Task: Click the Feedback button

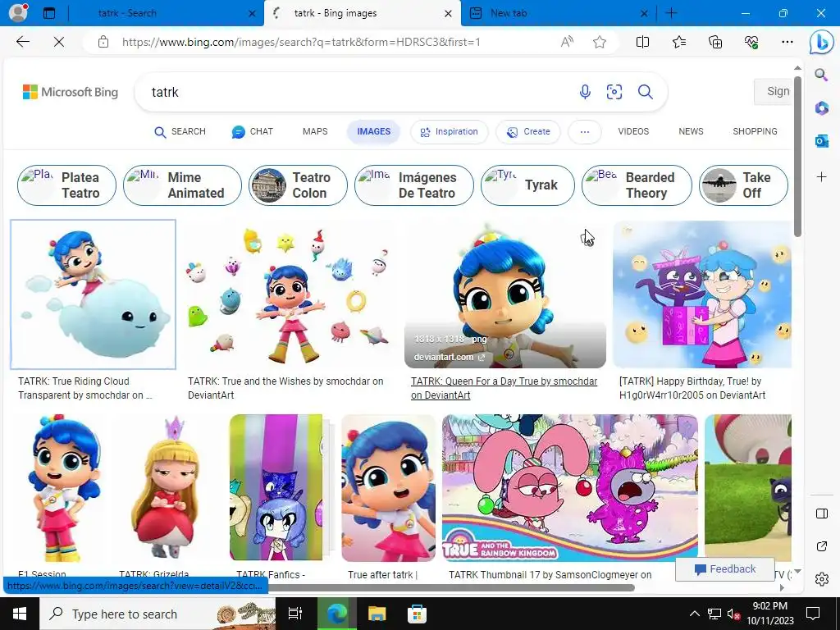Action: (725, 569)
